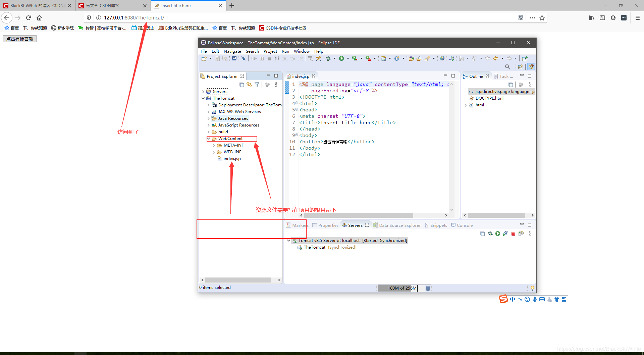Click the Back navigation arrow in Eclipse toolbar
Viewport: 644px width, 355px height.
pyautogui.click(x=496, y=58)
